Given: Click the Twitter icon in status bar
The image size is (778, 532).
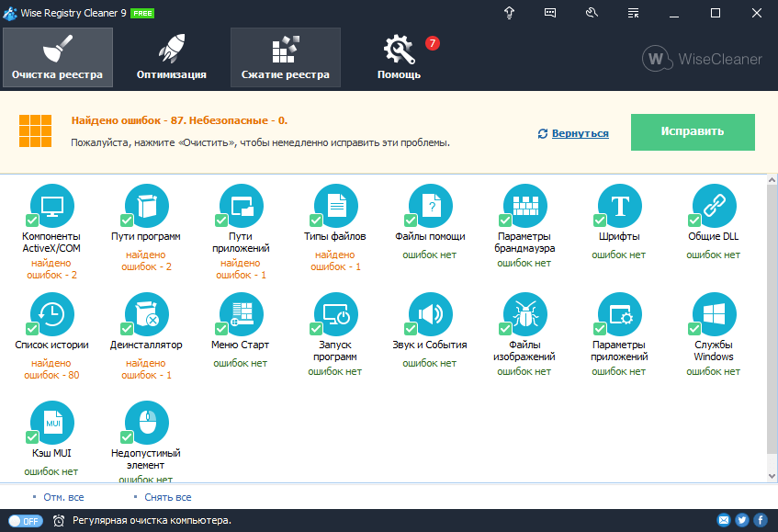Looking at the screenshot, I should tap(742, 520).
